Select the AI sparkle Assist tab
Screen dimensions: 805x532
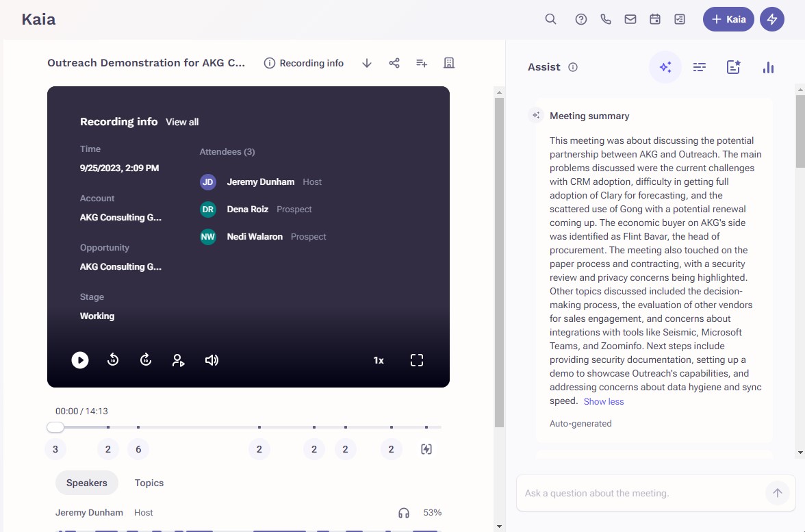(x=665, y=67)
